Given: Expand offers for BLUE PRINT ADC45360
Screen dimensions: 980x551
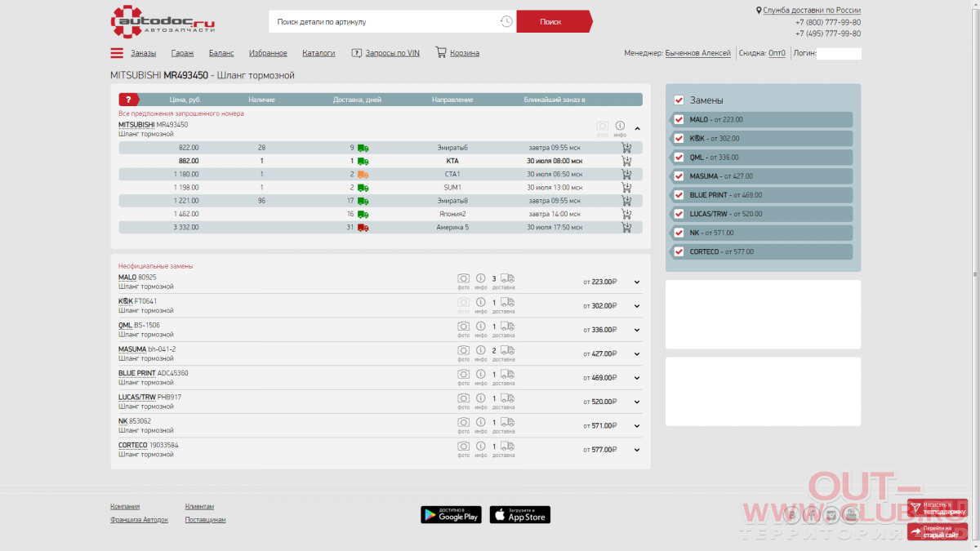Looking at the screenshot, I should tap(637, 378).
